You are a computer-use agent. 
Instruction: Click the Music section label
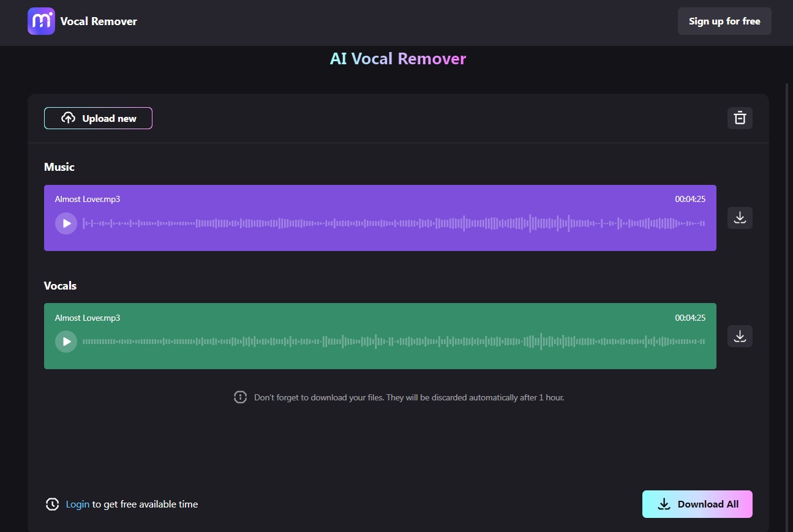[59, 167]
